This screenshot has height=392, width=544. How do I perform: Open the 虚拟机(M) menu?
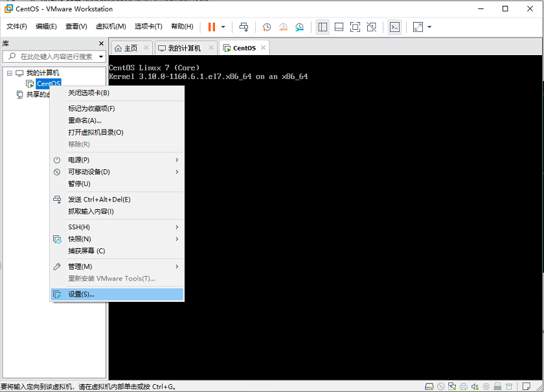111,27
